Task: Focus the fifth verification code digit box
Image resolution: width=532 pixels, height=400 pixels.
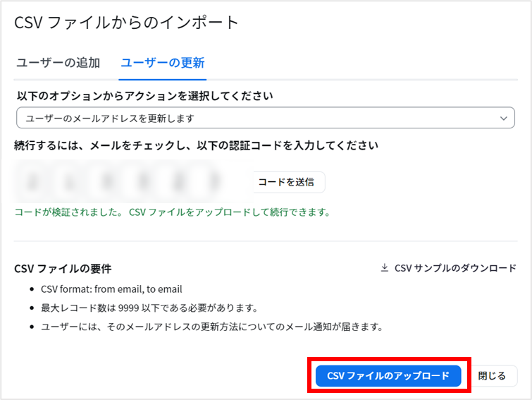Action: pos(180,181)
